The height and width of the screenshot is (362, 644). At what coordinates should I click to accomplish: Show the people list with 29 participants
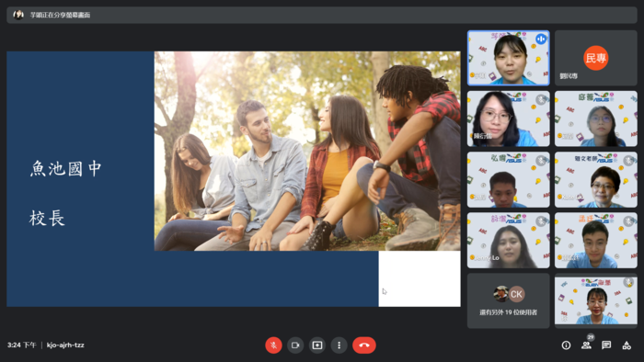point(587,345)
